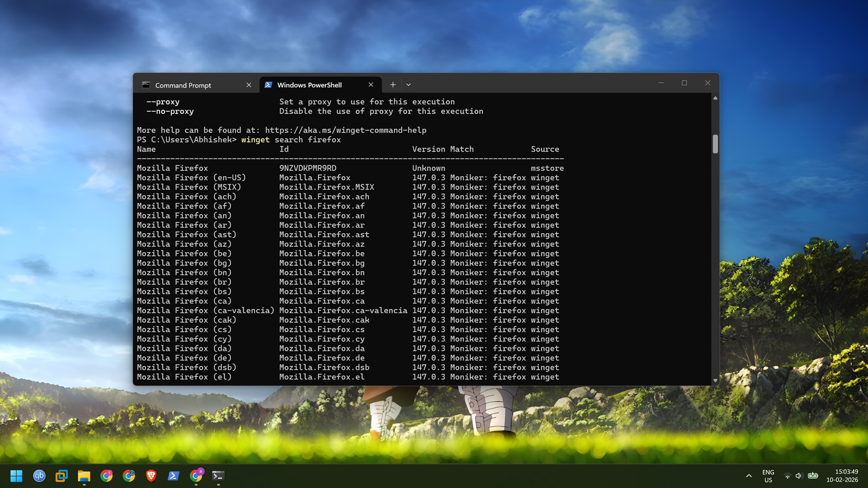Open the ENG US language switcher

[768, 476]
